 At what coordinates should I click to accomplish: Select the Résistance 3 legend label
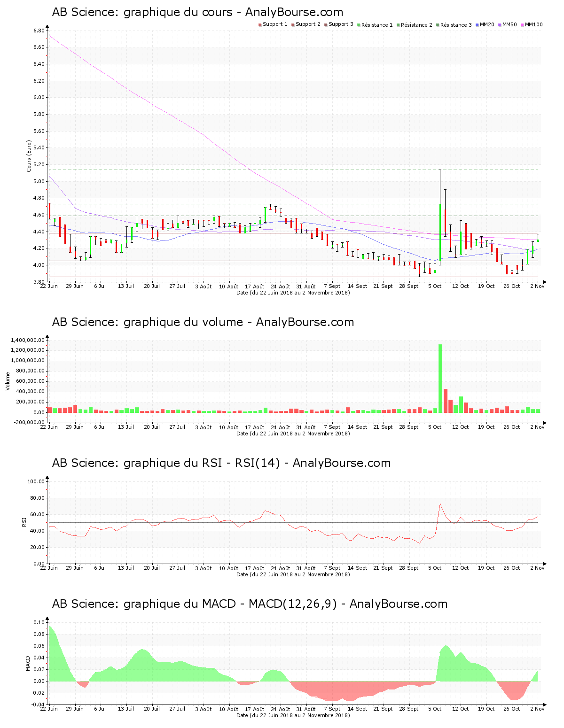[456, 24]
